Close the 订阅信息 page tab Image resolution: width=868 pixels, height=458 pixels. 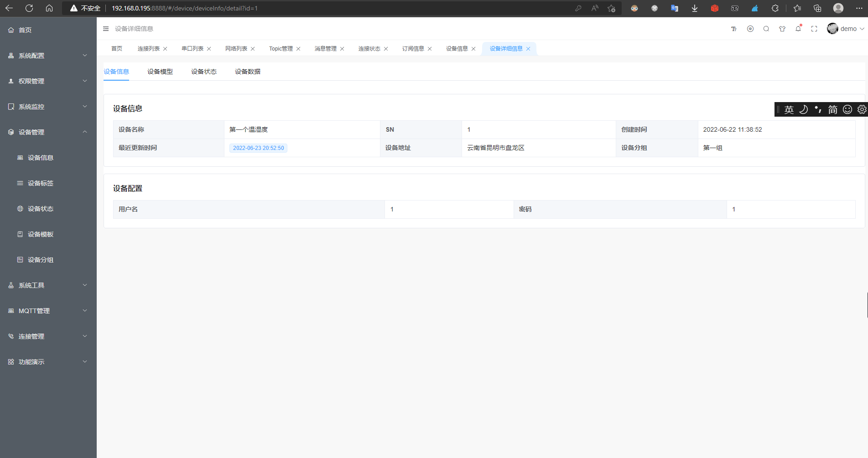[430, 49]
